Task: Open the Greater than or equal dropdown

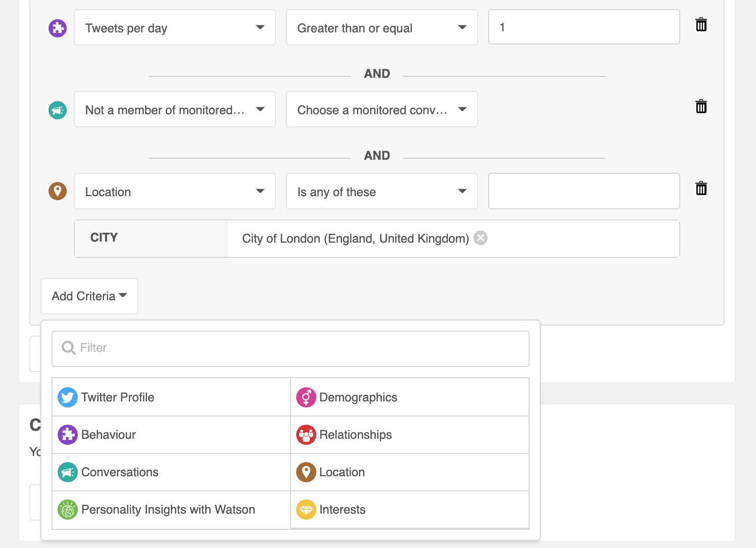Action: pyautogui.click(x=382, y=28)
